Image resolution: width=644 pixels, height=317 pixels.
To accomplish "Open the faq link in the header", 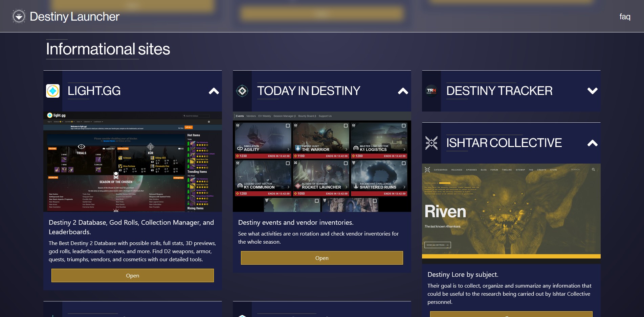I will coord(624,16).
